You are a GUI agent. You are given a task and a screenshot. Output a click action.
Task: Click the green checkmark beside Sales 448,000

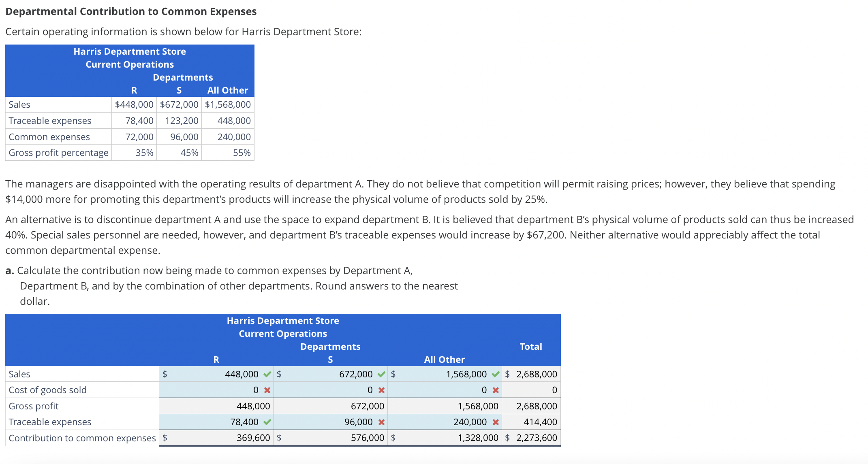click(x=267, y=374)
